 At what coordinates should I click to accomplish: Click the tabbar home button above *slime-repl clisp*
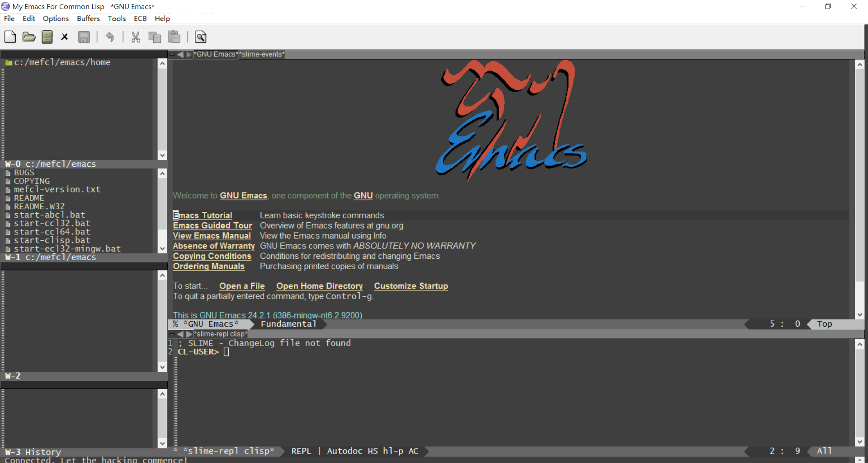(x=172, y=334)
